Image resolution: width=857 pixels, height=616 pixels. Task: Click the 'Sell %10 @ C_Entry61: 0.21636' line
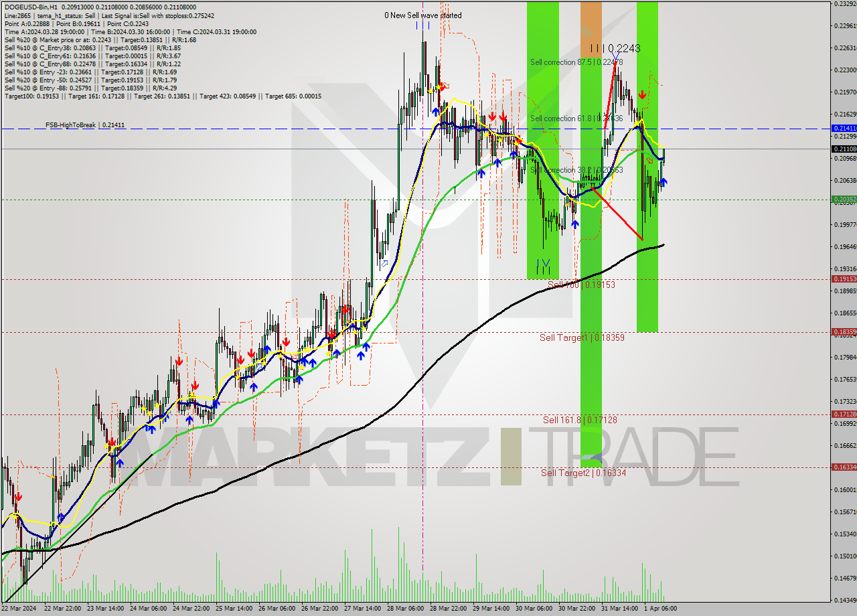(92, 56)
